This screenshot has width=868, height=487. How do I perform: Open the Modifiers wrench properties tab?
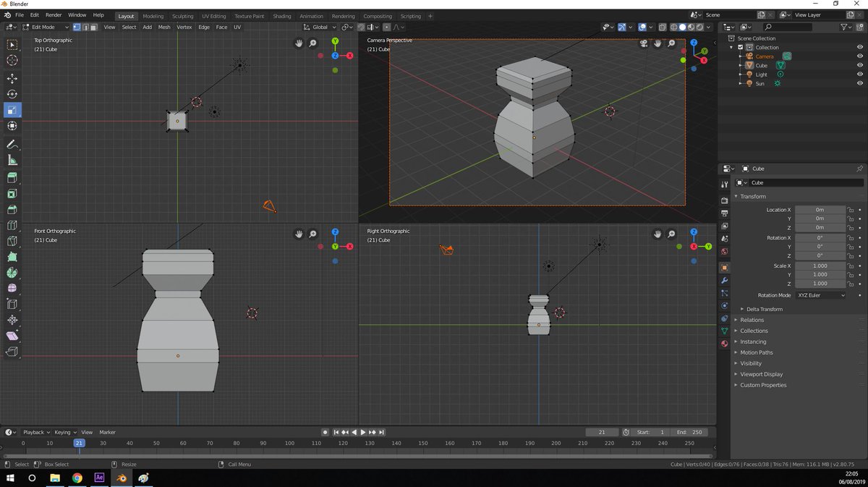pyautogui.click(x=724, y=280)
